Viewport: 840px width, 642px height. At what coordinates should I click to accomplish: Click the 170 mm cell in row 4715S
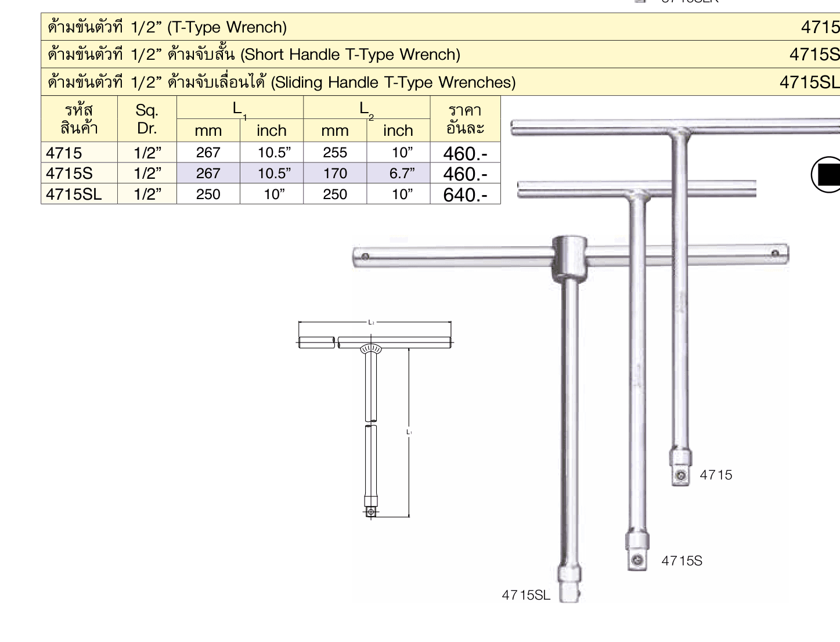click(x=335, y=173)
